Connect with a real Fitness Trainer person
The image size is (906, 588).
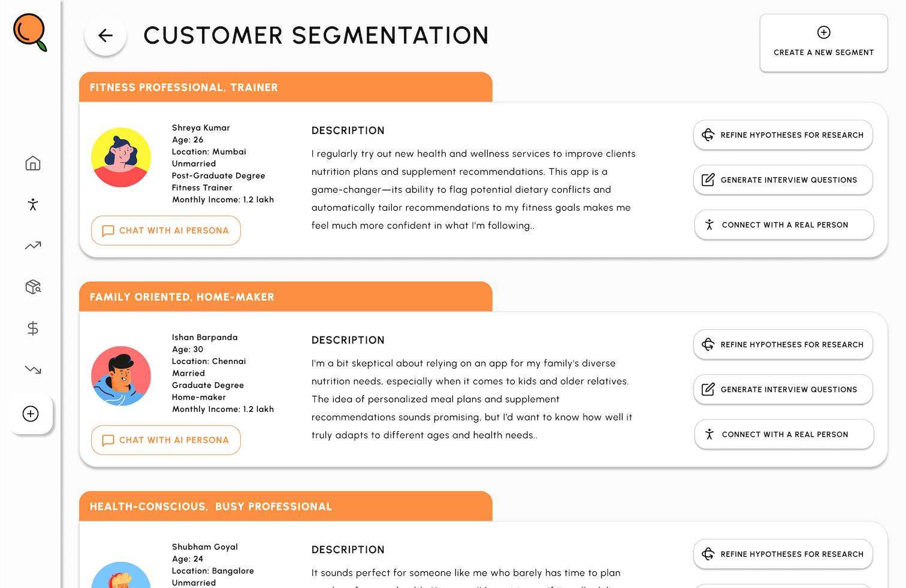784,225
